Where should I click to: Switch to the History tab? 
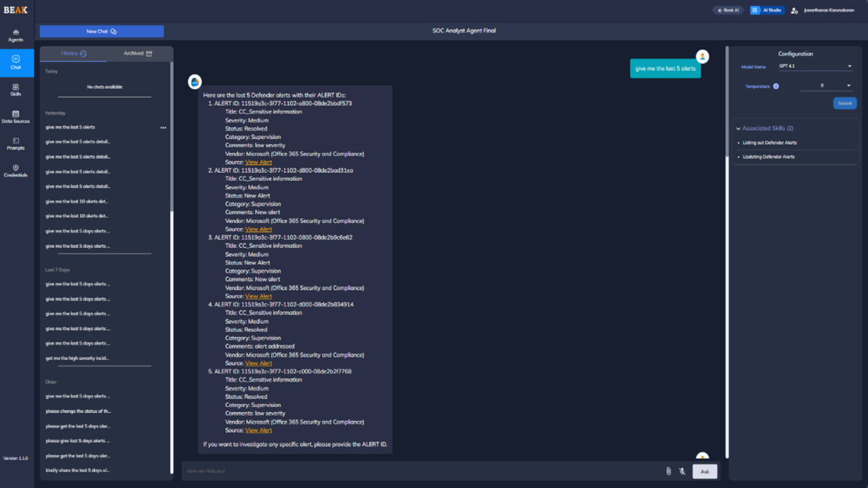coord(73,54)
